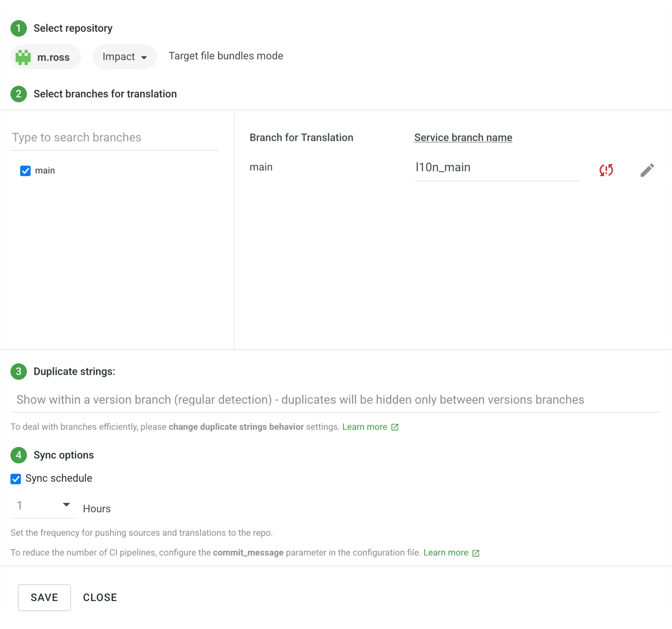Edit service branch name via pencil icon
Image resolution: width=672 pixels, height=629 pixels.
[x=647, y=170]
